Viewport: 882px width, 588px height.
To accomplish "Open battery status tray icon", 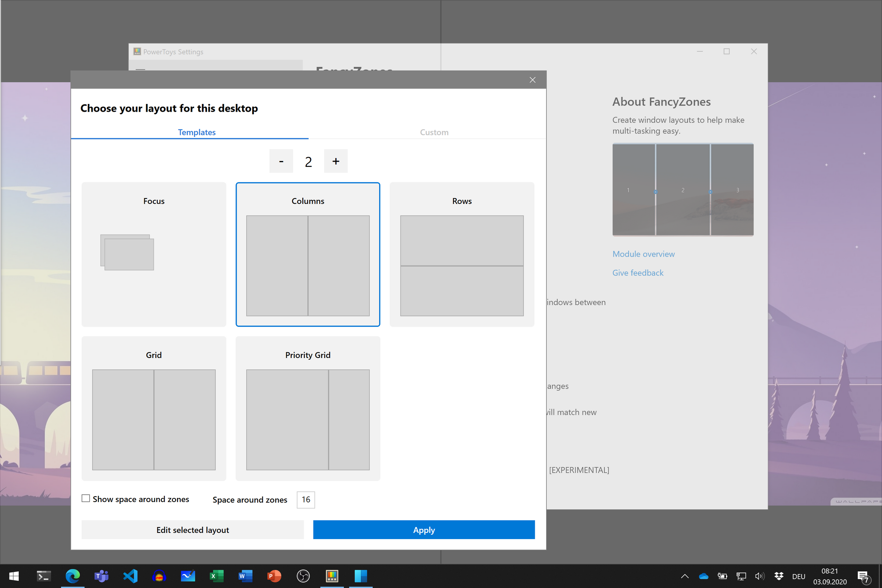I will coord(722,576).
